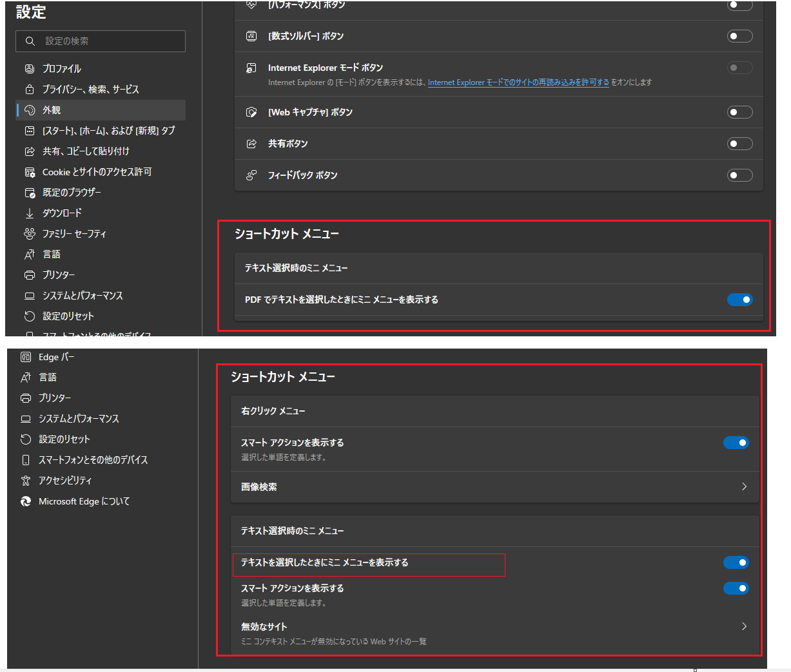Click the ミニ コンテキスト メニューが無効になっている Web サイトの一覧 text

pos(334,642)
